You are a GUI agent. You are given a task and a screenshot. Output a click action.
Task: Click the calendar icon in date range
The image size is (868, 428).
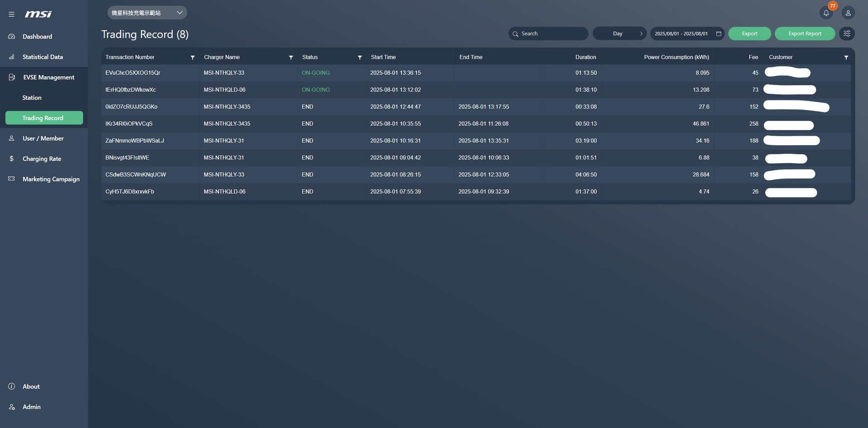tap(718, 33)
